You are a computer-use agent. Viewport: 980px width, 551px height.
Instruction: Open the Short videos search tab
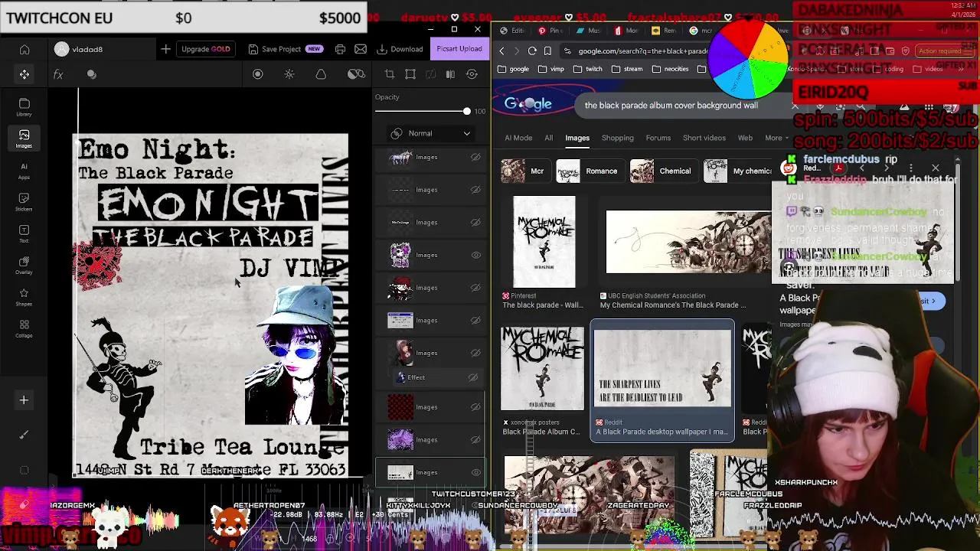click(704, 138)
